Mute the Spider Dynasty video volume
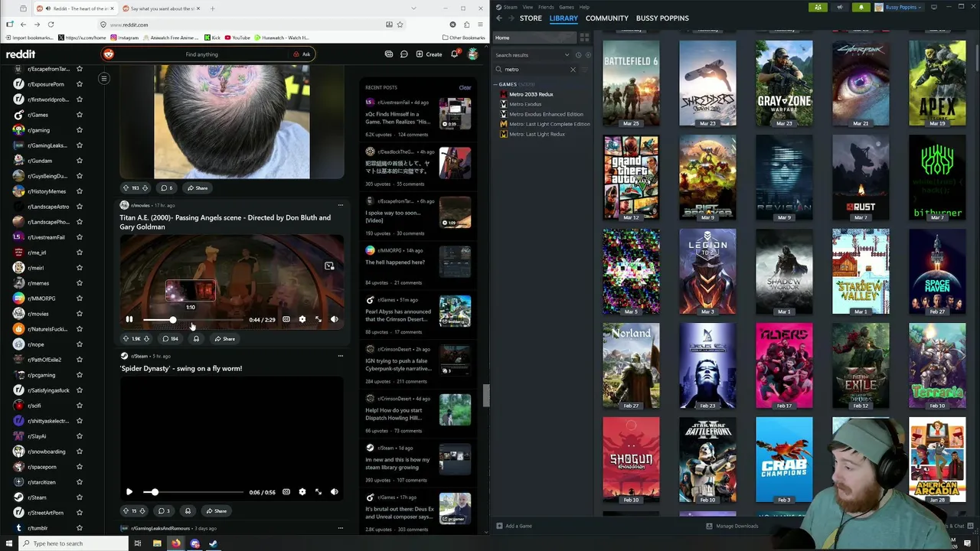 coord(335,492)
